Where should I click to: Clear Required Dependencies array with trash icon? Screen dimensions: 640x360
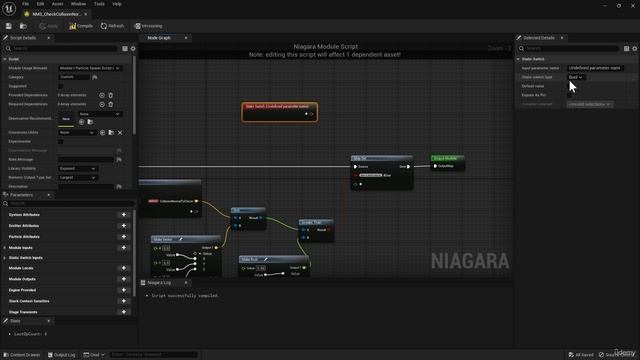click(x=111, y=104)
